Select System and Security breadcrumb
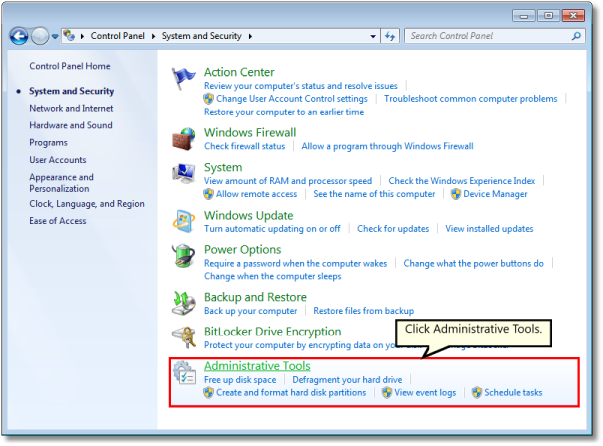 click(201, 36)
